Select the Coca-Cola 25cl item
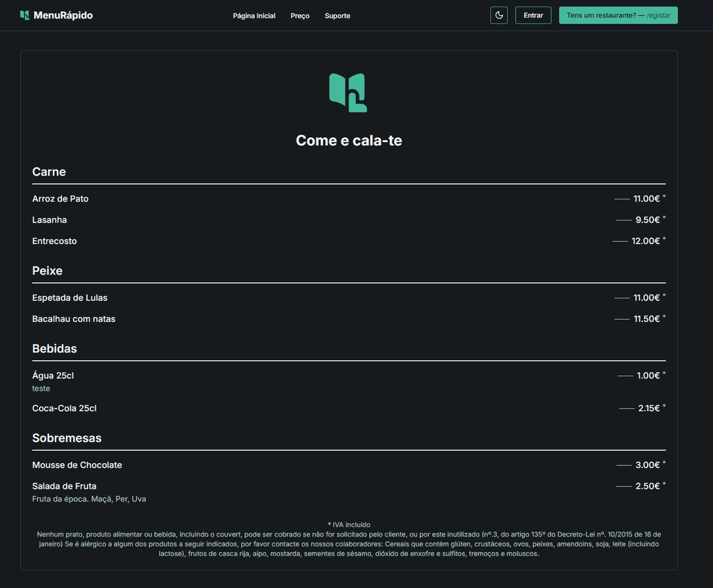Image resolution: width=713 pixels, height=588 pixels. (x=64, y=408)
